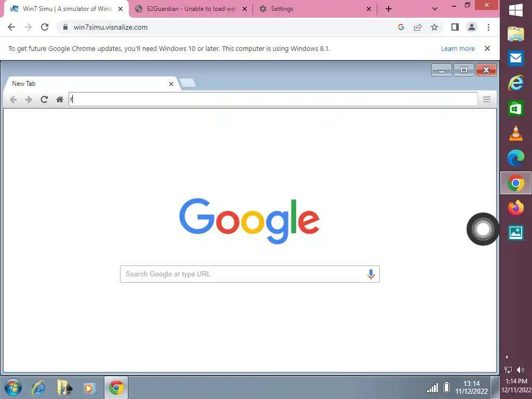Screen dimensions: 532x399
Task: Click the simulated browser back arrow
Action: tap(13, 99)
